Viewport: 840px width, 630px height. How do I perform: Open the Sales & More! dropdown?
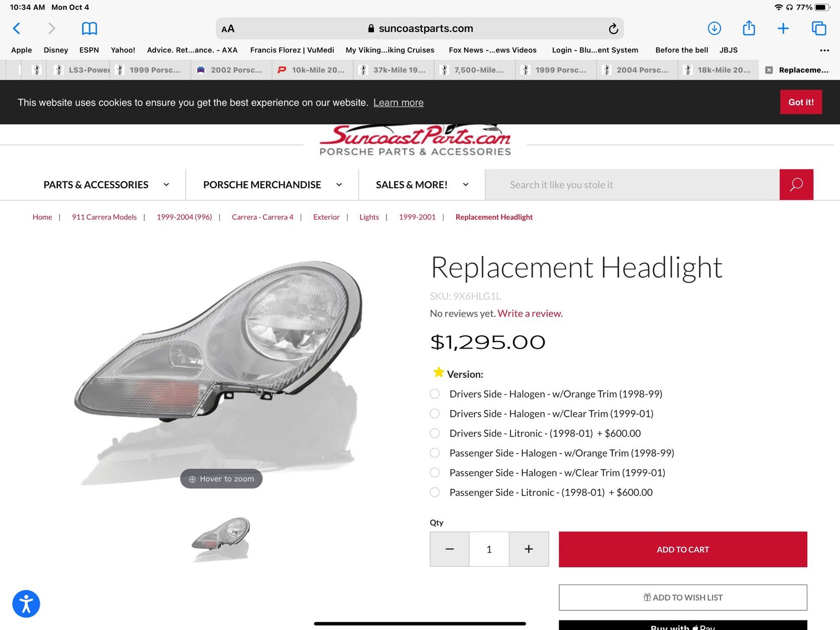tap(422, 185)
